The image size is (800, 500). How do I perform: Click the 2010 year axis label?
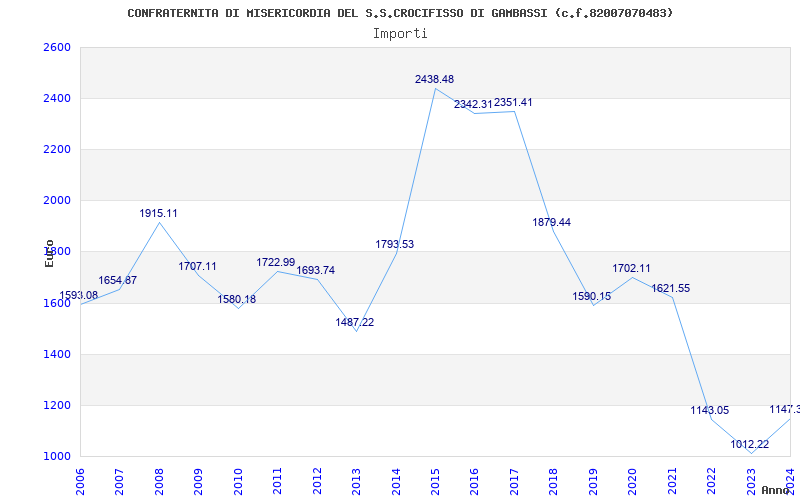[238, 481]
